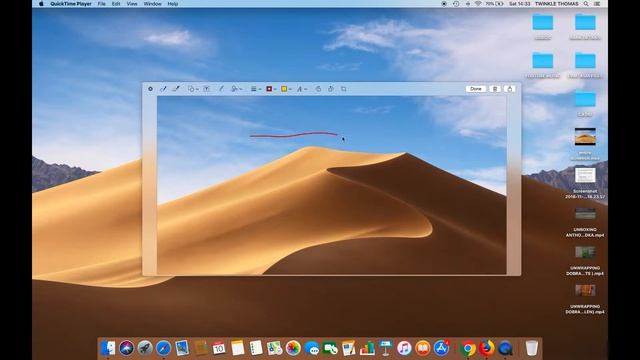
Task: Select the UNWRAPPING DOBRA...LEN).mp4 desktop file
Action: (x=585, y=299)
